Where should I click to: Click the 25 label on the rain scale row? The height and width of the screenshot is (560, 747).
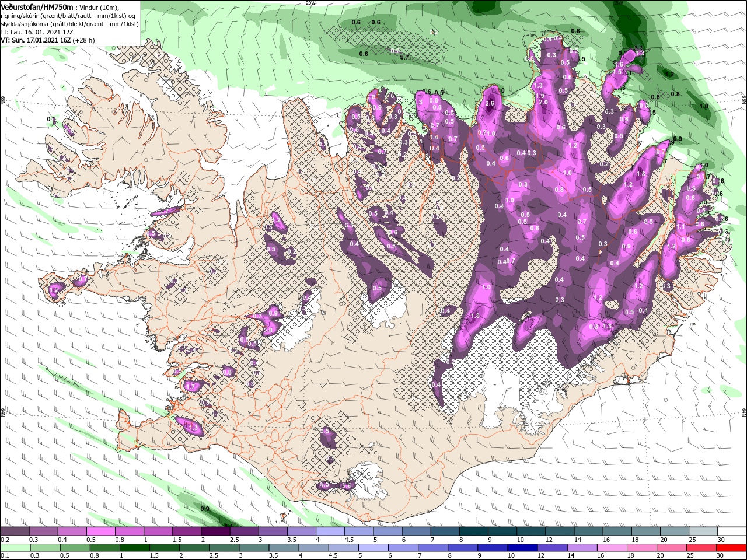click(691, 556)
